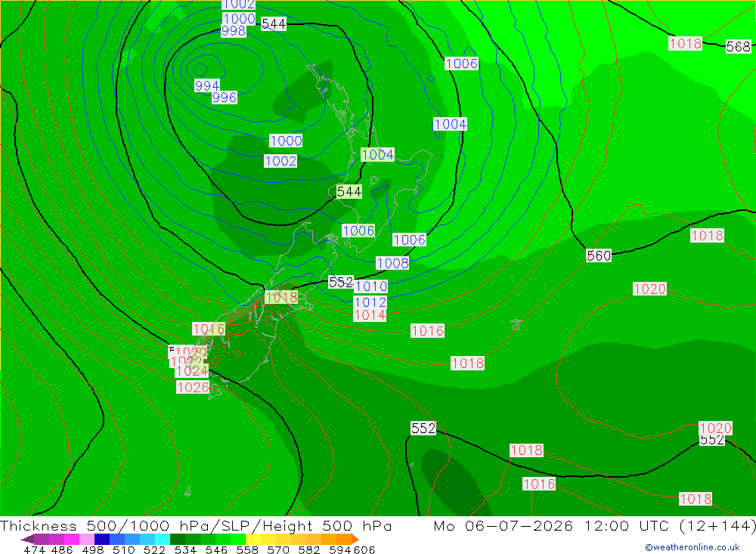
Task: Click the orange arrow tip above legend value 606
Action: [355, 539]
